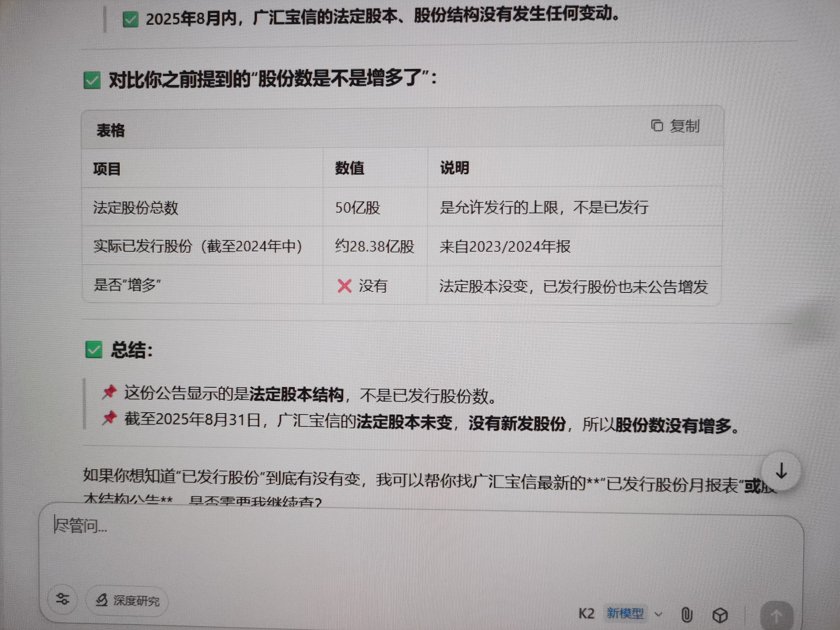The height and width of the screenshot is (630, 840).
Task: Open the settings sliders icon in the input box
Action: 63,599
